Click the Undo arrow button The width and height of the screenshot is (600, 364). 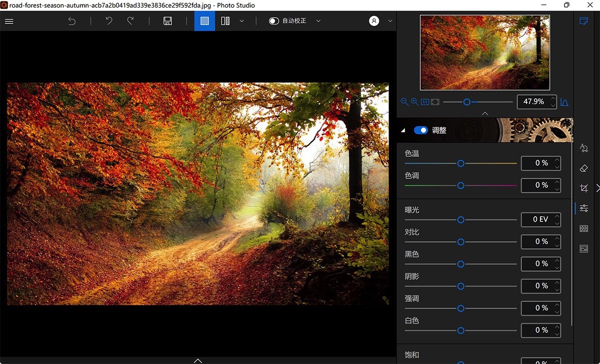(109, 20)
